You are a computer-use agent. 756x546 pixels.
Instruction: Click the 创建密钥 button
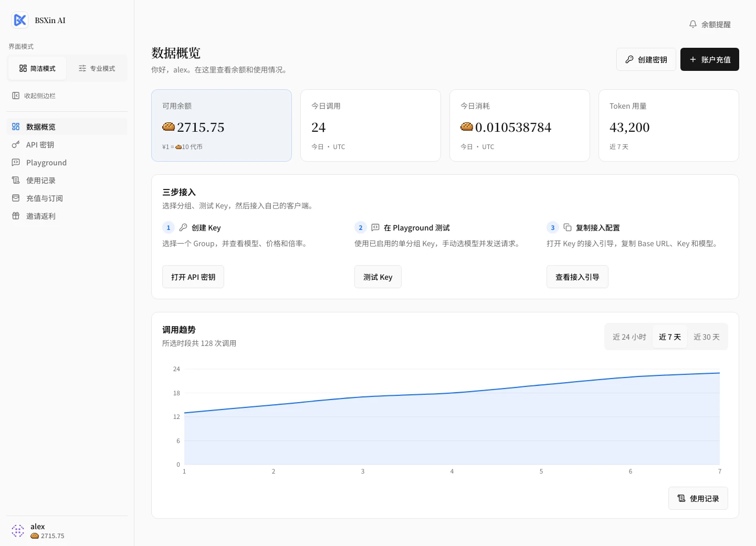point(646,59)
